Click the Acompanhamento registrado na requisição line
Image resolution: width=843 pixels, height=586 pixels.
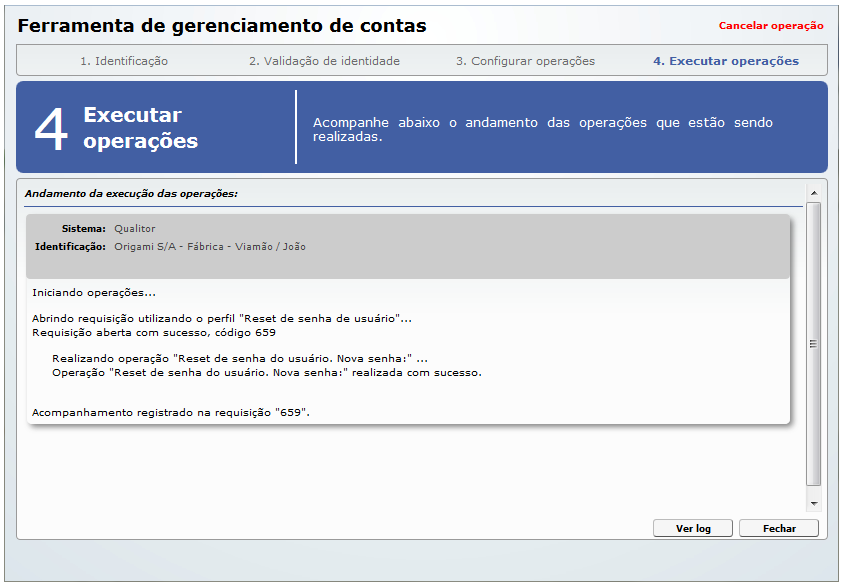coord(171,412)
